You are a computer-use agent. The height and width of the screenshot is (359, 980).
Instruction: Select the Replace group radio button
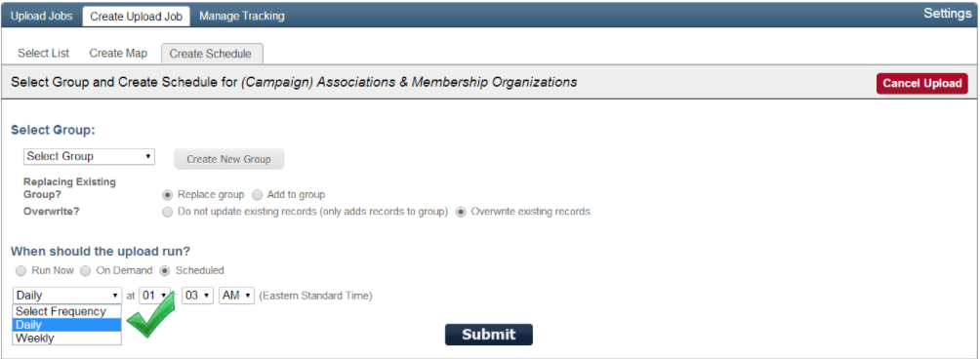click(x=168, y=195)
